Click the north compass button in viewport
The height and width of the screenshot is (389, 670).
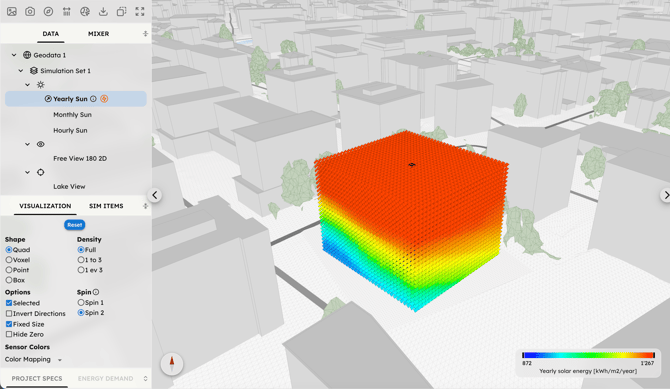click(172, 364)
